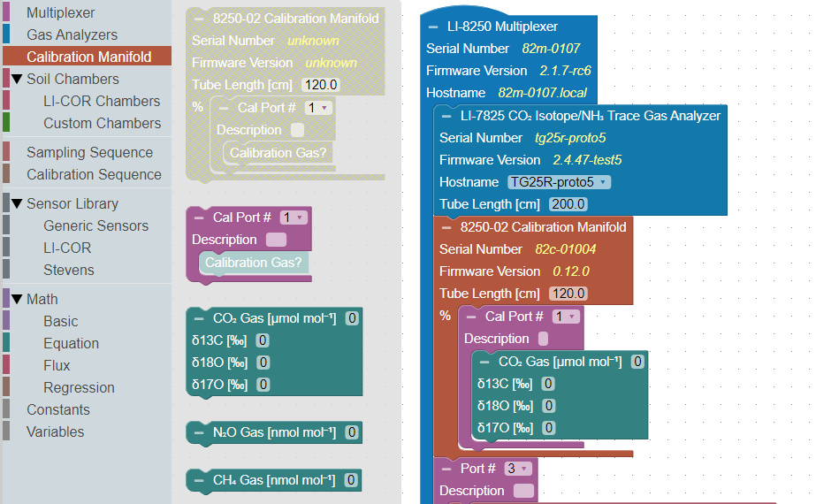Edit the LI-7825 Tube Length 200.0 field
816x504 pixels.
click(x=568, y=204)
